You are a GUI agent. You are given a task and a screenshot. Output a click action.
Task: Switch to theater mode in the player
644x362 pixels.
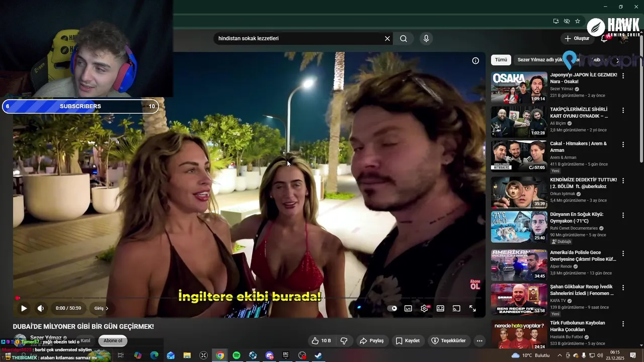tap(440, 308)
